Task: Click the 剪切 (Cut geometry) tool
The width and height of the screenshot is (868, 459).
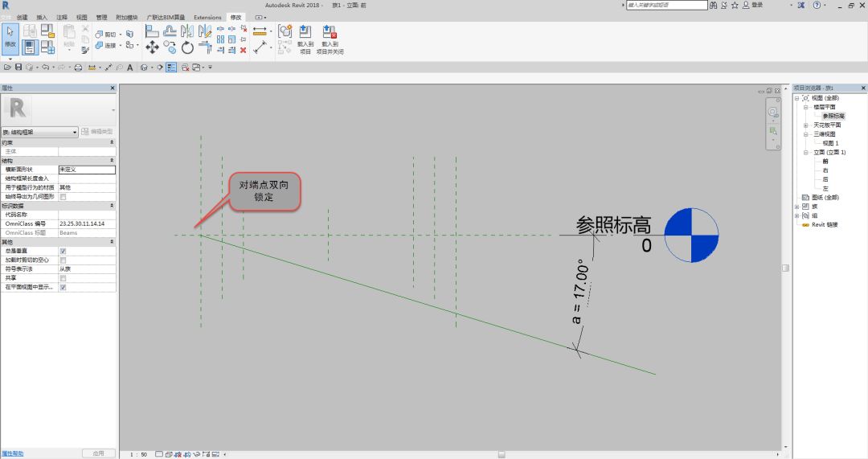Action: [x=106, y=35]
